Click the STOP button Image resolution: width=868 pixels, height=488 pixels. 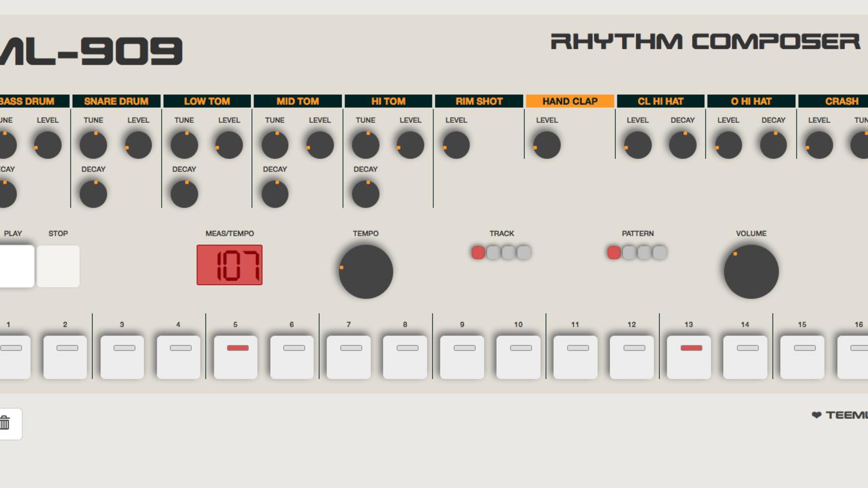58,266
